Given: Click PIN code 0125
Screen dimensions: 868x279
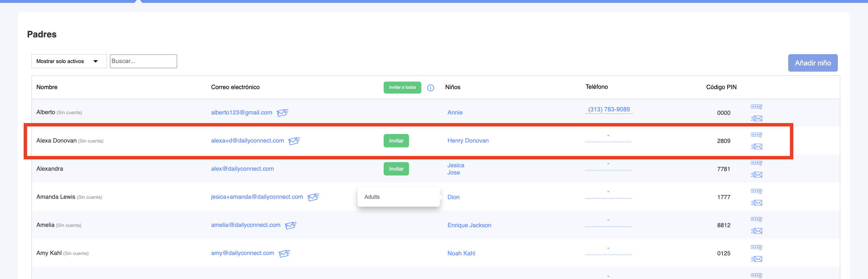Looking at the screenshot, I should point(723,253).
